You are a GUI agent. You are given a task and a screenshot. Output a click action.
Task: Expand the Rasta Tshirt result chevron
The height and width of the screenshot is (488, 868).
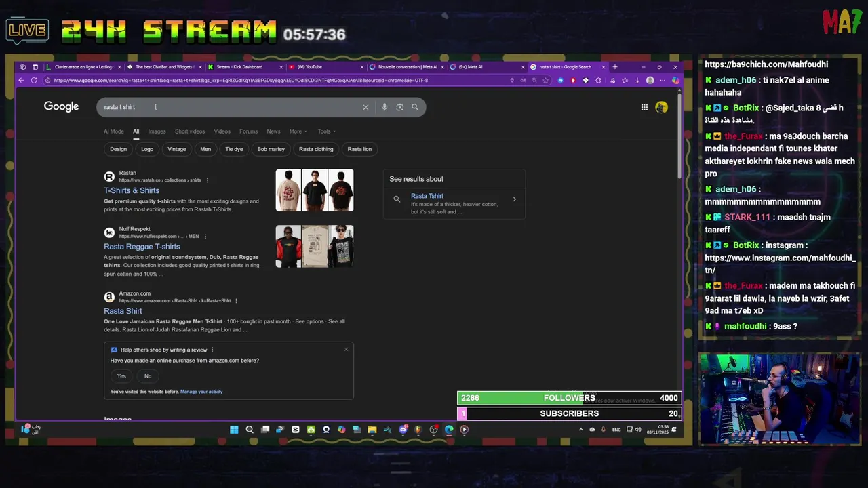514,199
